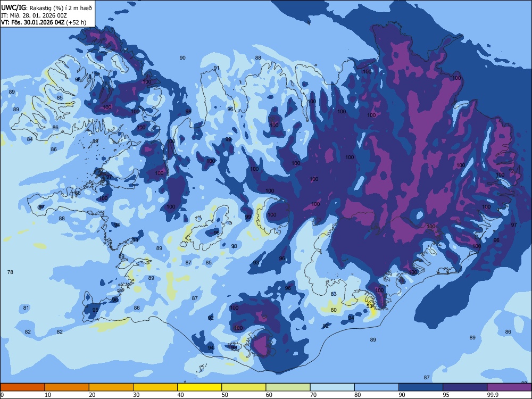Click the title 'UWC/IG: Rakastig (%) í 2 m hæð'
532x399 pixels.
pos(46,8)
